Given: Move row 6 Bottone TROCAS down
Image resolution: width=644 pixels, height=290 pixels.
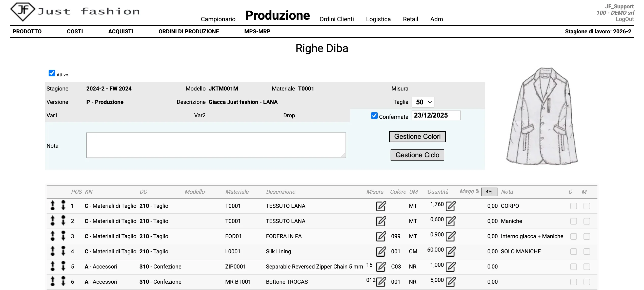Looking at the screenshot, I should tap(63, 281).
